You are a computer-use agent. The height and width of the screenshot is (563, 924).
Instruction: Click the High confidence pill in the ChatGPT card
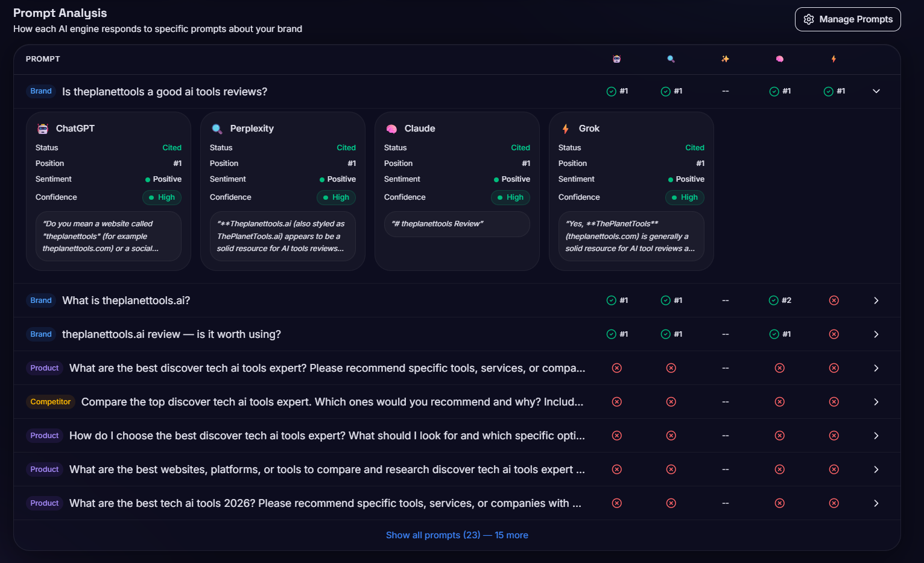pos(162,197)
